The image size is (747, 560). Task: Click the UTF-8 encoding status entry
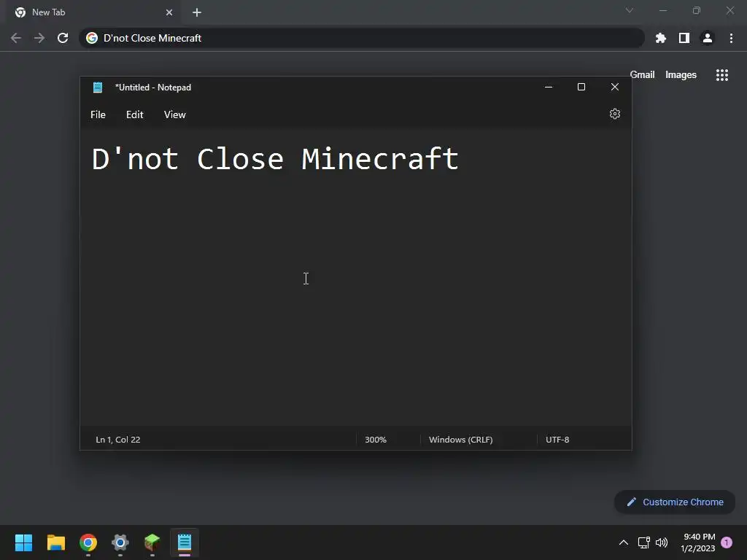(x=557, y=440)
